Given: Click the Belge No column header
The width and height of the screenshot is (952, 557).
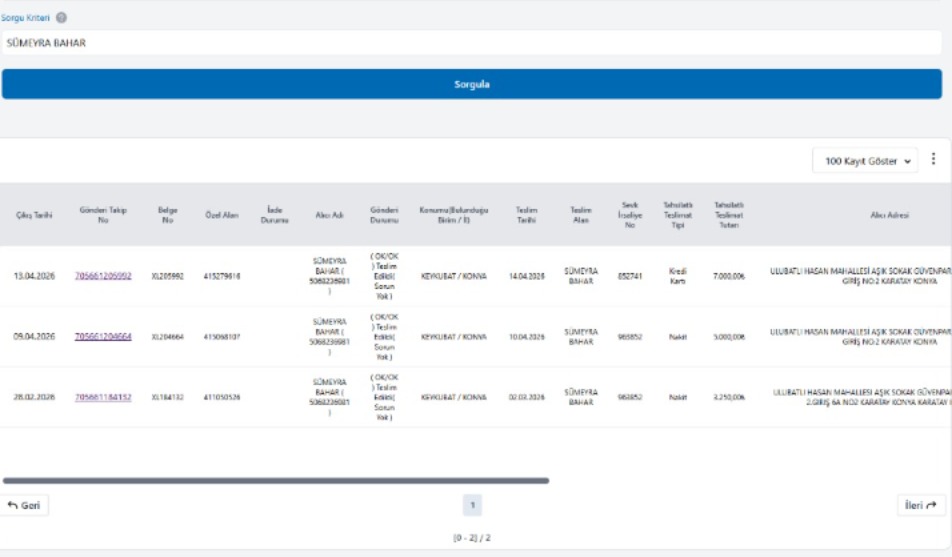Looking at the screenshot, I should click(167, 215).
